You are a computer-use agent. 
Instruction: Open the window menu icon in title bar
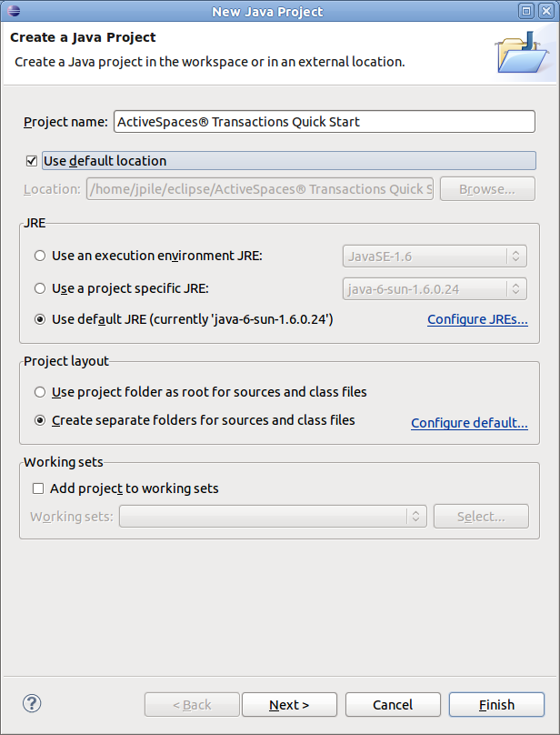(12, 10)
